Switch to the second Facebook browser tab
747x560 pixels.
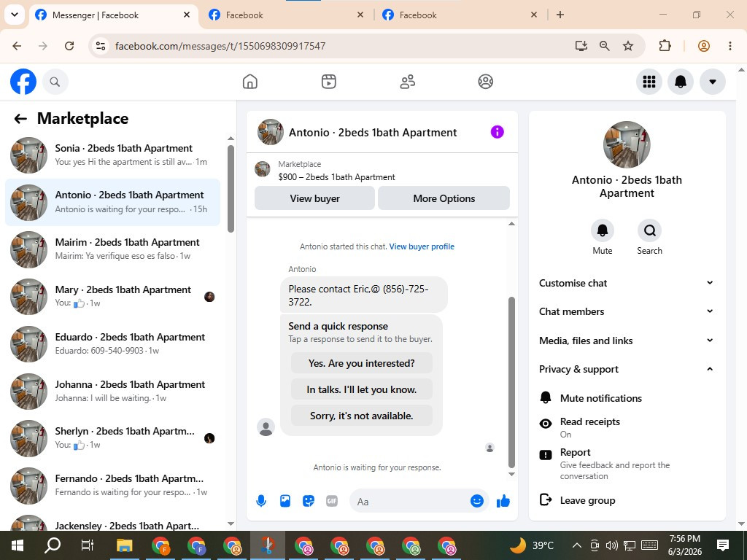coord(286,15)
